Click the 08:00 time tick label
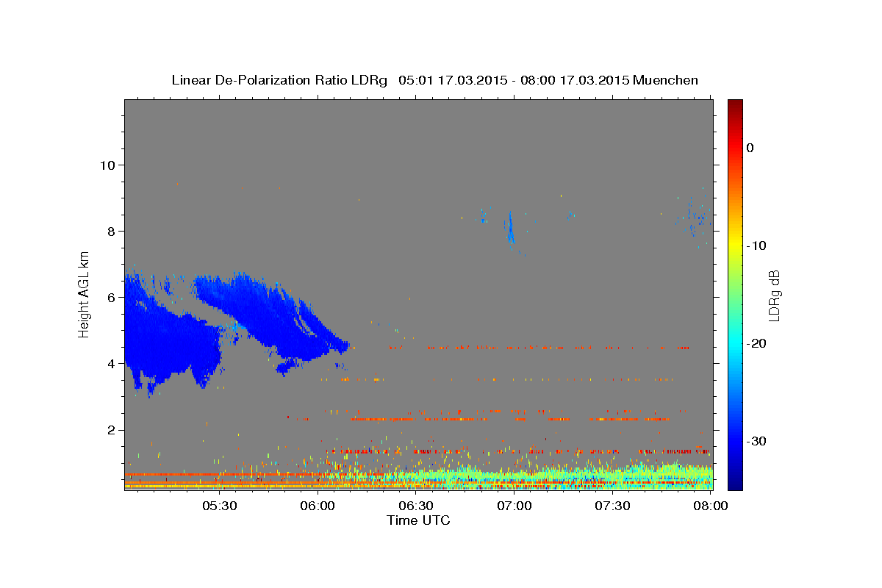 click(710, 506)
